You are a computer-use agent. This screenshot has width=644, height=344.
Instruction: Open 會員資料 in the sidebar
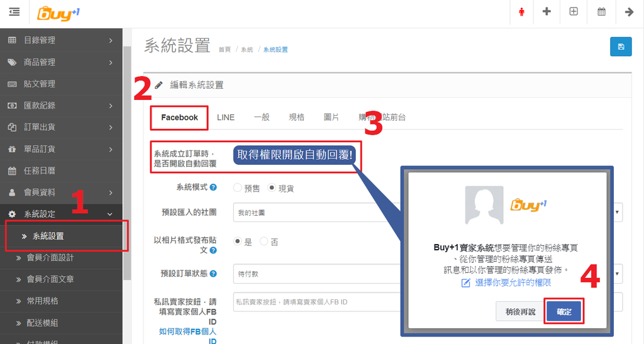click(x=61, y=192)
